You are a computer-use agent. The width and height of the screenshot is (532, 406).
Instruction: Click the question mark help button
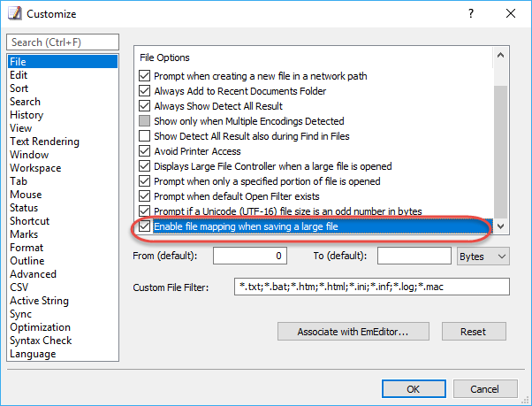point(471,13)
